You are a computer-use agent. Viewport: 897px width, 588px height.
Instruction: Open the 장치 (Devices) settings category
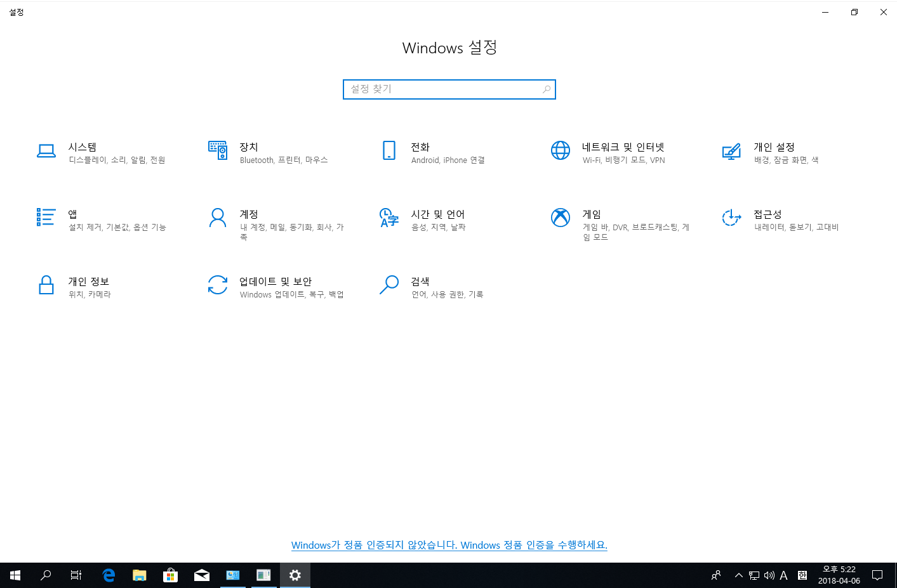point(273,153)
